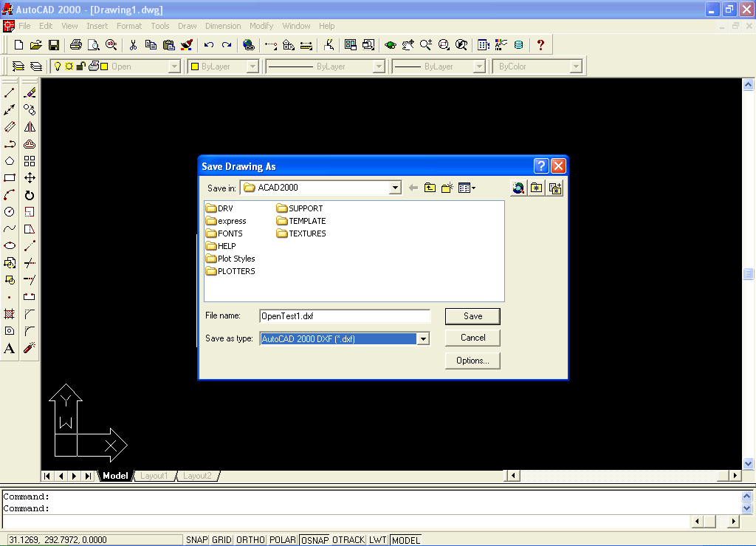Open the Draw menu
Screen dimensions: 756x546
pos(187,26)
